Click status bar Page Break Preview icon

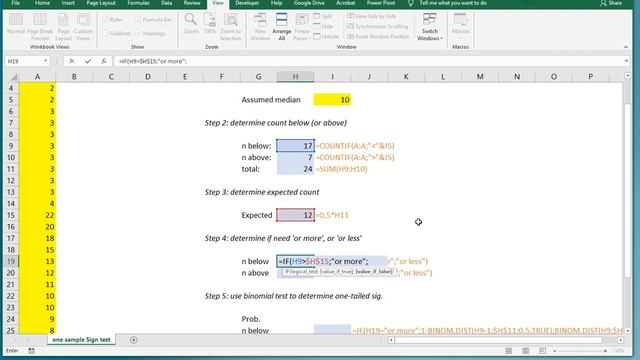[x=542, y=351]
